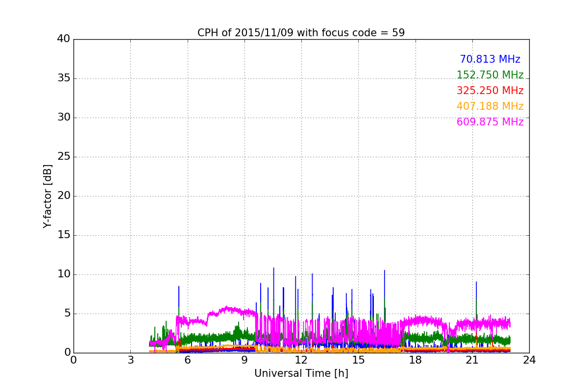588x392 pixels.
Task: Click the y-axis tick label 40
Action: 64,39
